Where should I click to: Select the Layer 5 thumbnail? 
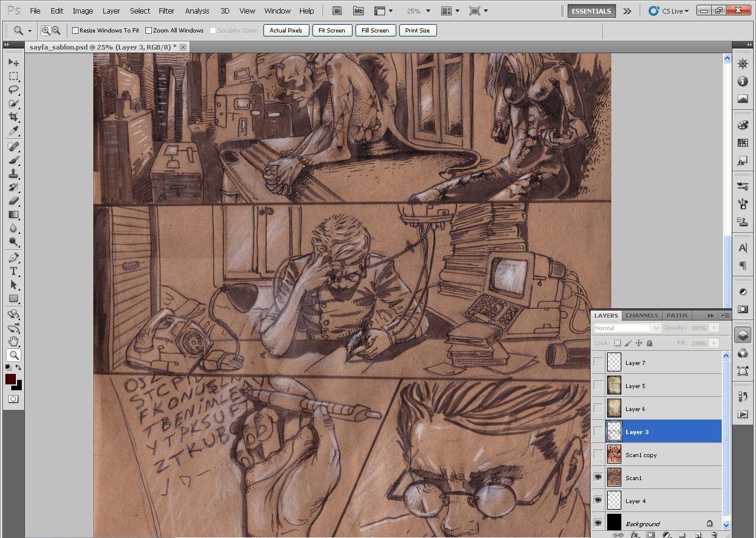(x=614, y=386)
